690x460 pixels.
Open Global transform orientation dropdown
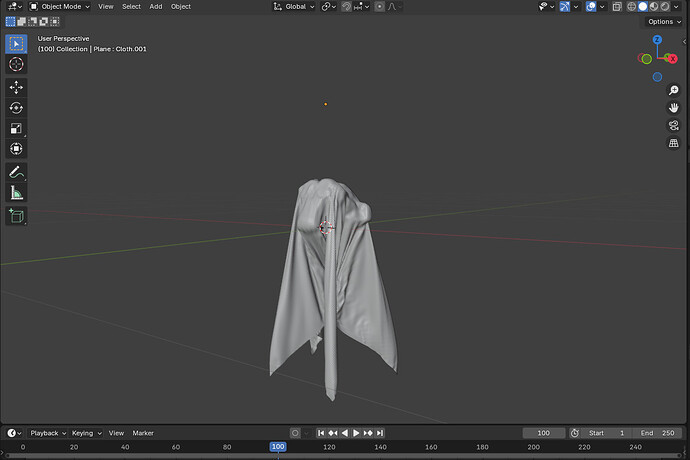coord(294,7)
